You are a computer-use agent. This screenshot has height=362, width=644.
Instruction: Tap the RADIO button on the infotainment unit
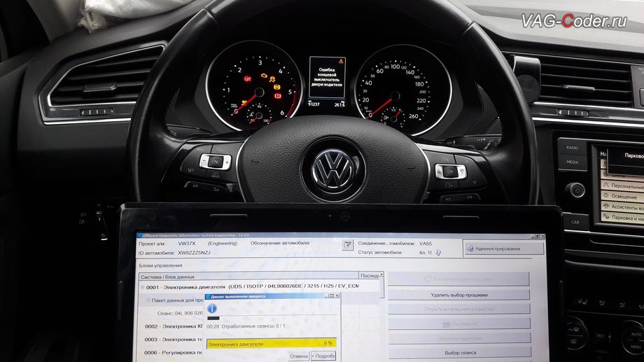click(572, 148)
